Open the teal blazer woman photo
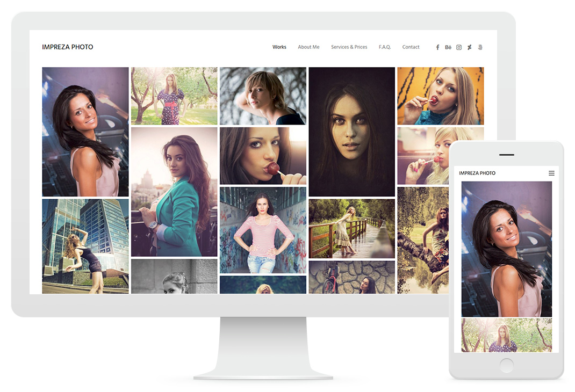 [x=174, y=192]
